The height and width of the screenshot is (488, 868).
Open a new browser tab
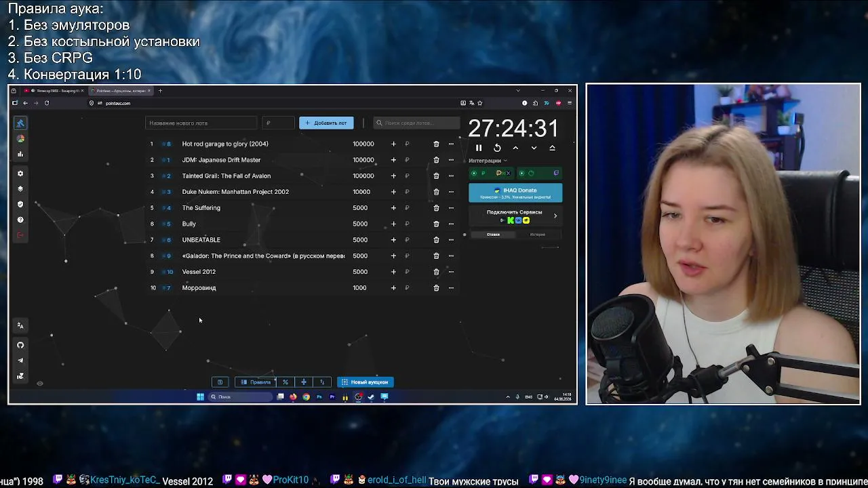point(160,91)
